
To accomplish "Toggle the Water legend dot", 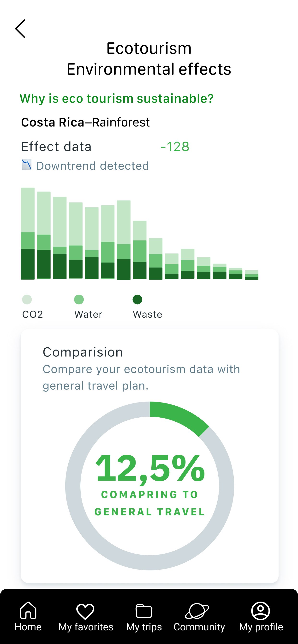I will pyautogui.click(x=79, y=299).
